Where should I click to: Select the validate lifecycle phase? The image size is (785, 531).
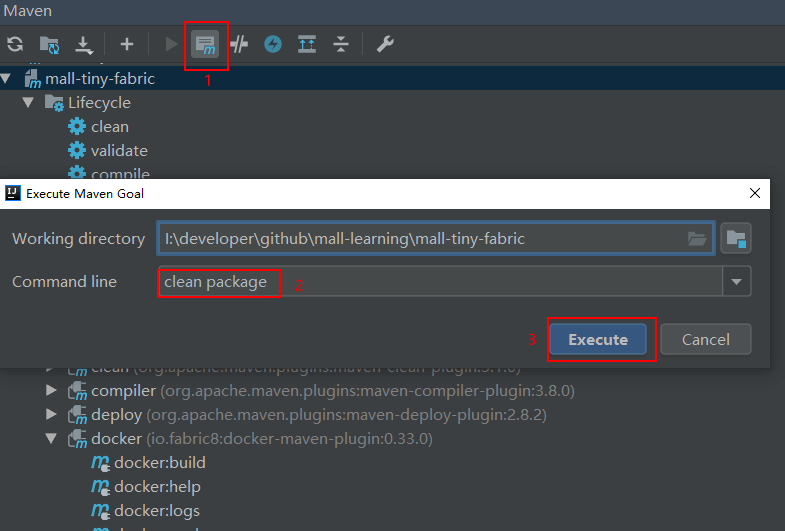click(x=119, y=150)
